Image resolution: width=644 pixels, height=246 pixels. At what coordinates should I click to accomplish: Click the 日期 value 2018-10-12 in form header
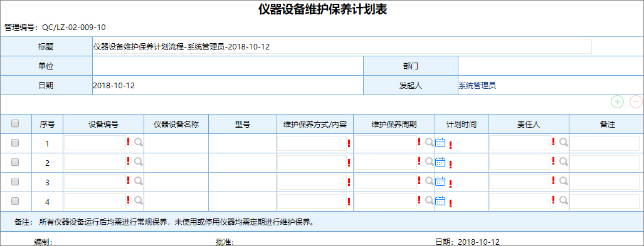pyautogui.click(x=114, y=86)
